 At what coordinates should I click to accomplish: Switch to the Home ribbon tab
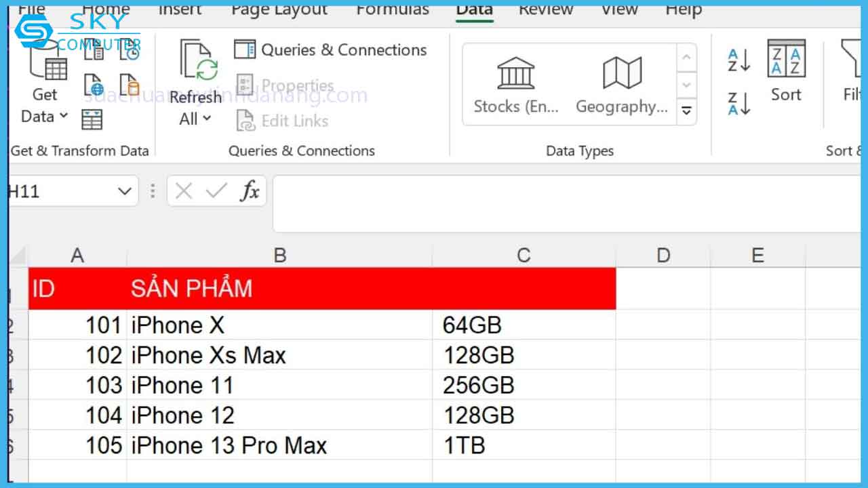click(x=106, y=9)
